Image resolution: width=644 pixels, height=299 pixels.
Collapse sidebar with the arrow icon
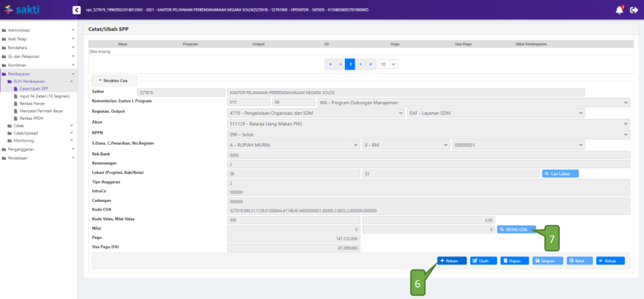(77, 10)
